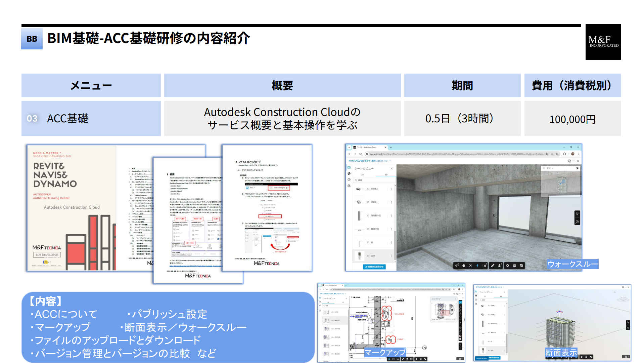Screen dimensions: 644x363
Task: Open the three-dot more menu atop walkthrough viewer
Action: 574,161
